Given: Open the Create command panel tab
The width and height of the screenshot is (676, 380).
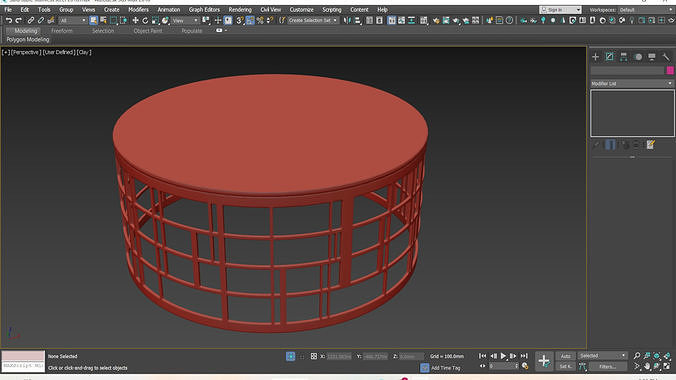Looking at the screenshot, I should [x=595, y=57].
